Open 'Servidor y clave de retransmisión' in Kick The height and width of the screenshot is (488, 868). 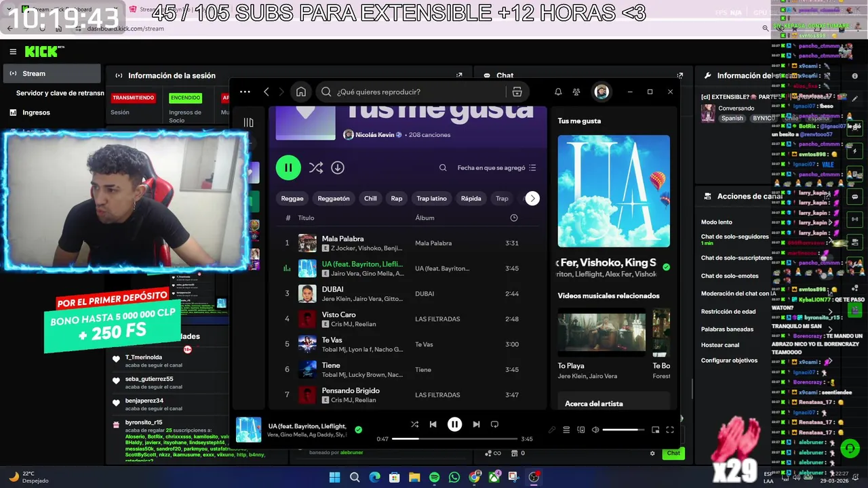[60, 93]
